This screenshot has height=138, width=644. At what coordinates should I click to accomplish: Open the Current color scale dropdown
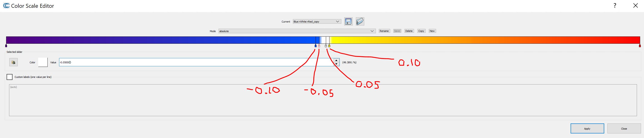[317, 22]
